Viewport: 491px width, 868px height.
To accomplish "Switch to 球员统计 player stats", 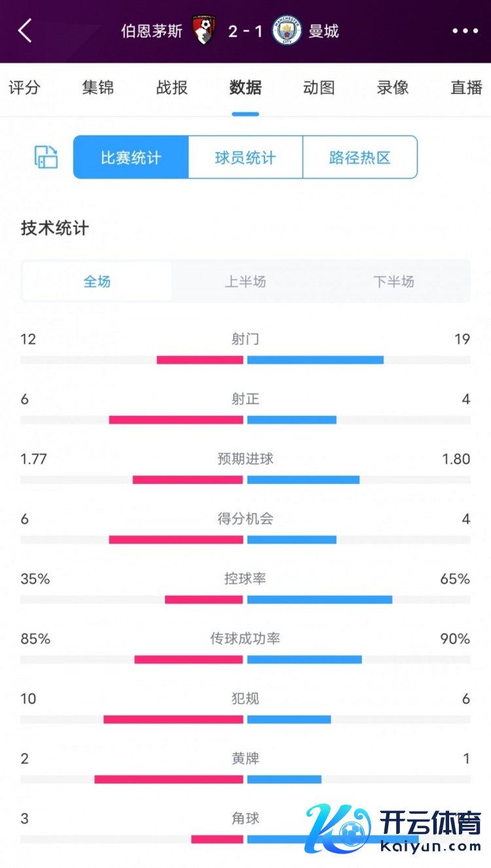I will [x=245, y=157].
